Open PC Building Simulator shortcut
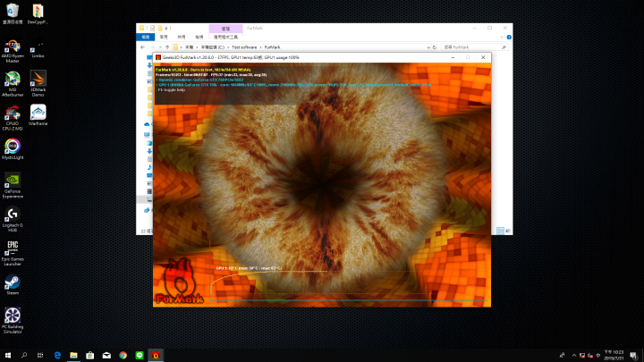 pyautogui.click(x=13, y=321)
